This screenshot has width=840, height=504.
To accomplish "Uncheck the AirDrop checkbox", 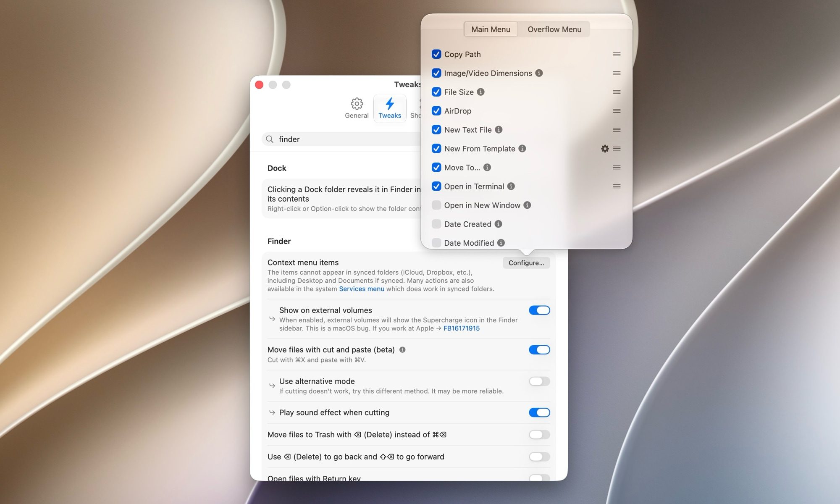I will tap(436, 111).
